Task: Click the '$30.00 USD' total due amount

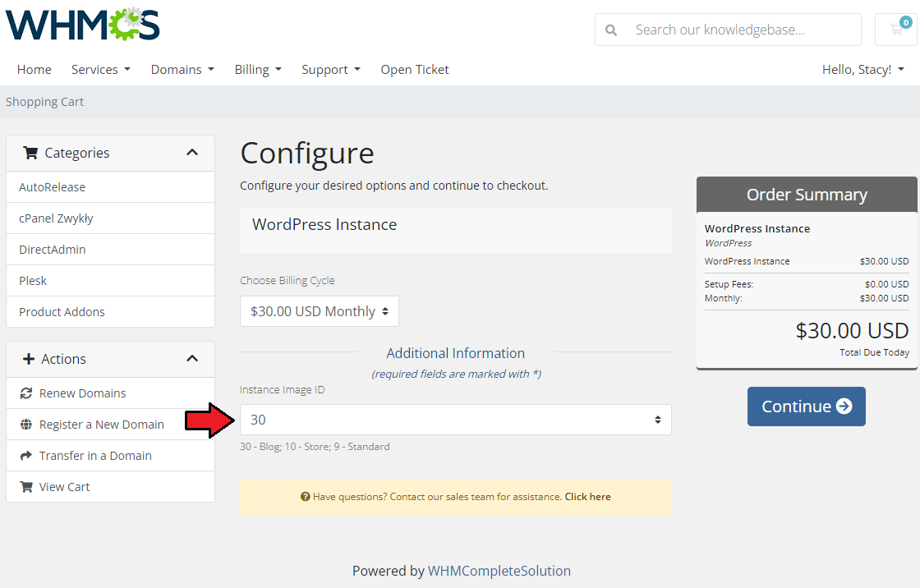Action: [x=852, y=331]
